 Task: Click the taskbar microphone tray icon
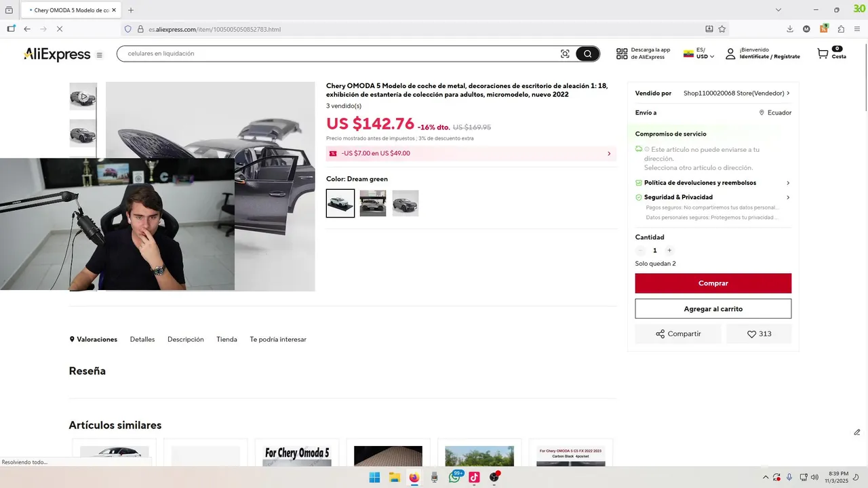pos(789,477)
